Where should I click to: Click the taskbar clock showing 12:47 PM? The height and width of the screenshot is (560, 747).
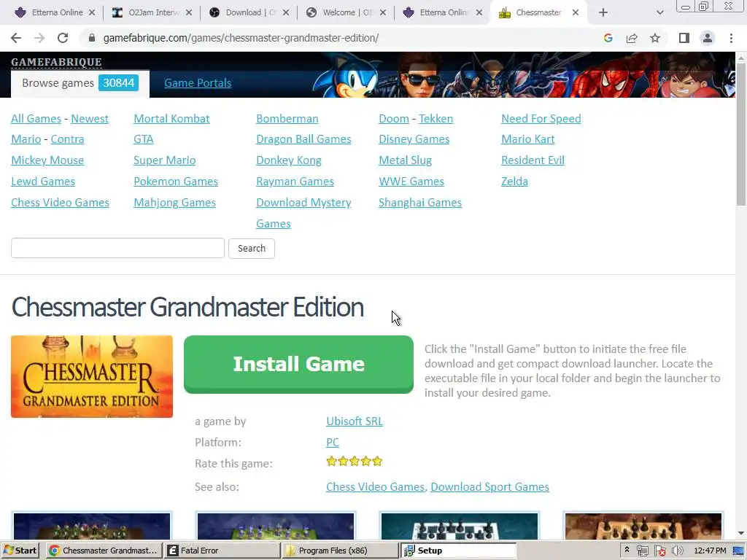pyautogui.click(x=710, y=551)
